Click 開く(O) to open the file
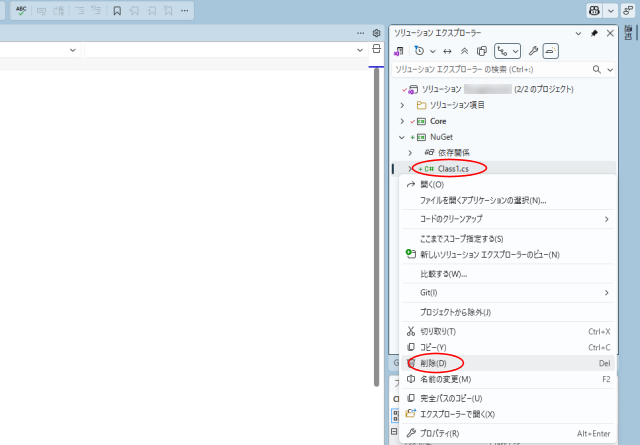Screen dimensions: 640x445 431,184
